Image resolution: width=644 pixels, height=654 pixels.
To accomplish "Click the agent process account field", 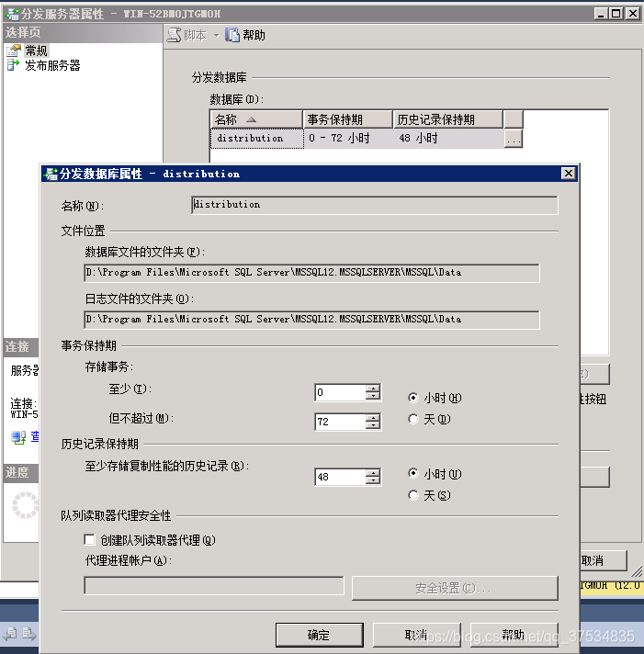I will 214,586.
